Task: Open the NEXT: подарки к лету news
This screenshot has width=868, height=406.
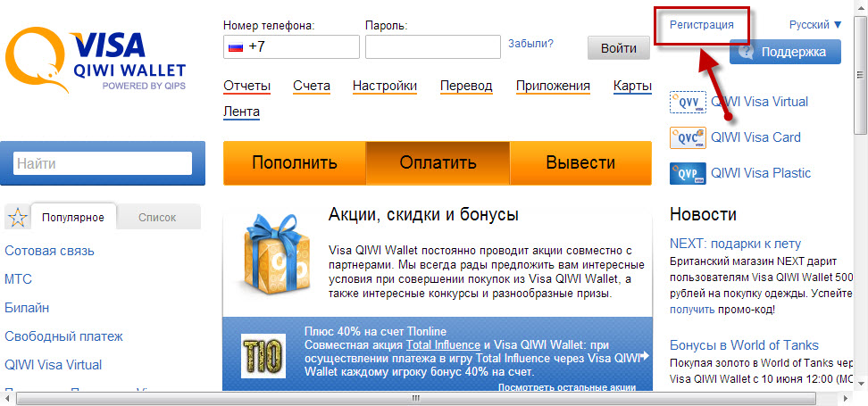Action: pyautogui.click(x=735, y=244)
